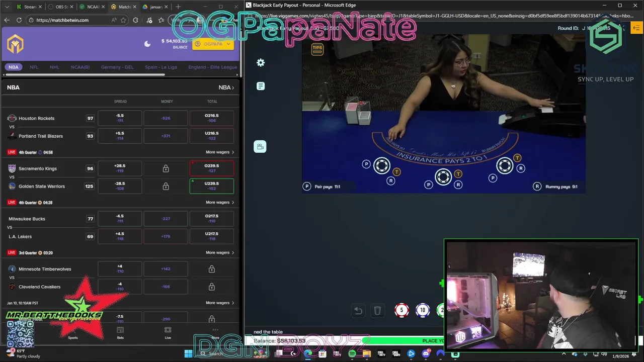This screenshot has width=644, height=362.
Task: Clear bets with trash can icon
Action: pyautogui.click(x=377, y=311)
